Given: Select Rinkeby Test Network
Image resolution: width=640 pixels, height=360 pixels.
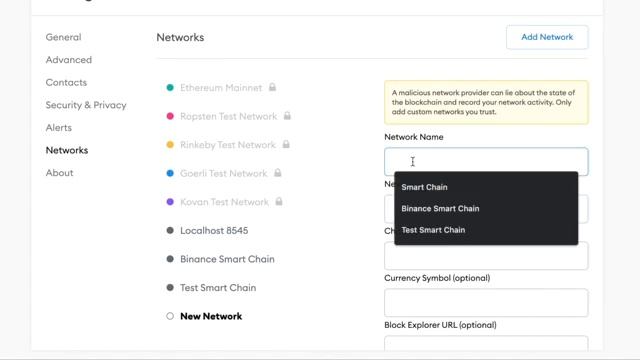Looking at the screenshot, I should [x=228, y=145].
